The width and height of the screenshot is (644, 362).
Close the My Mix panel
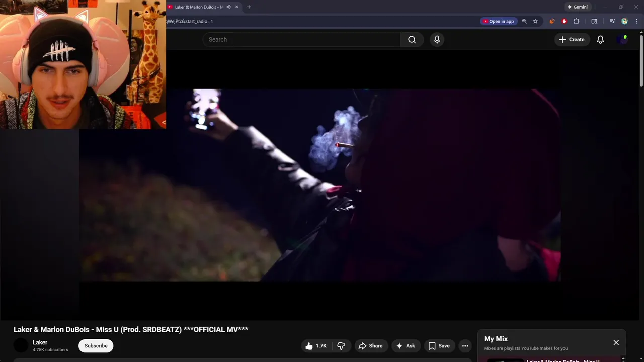coord(616,342)
